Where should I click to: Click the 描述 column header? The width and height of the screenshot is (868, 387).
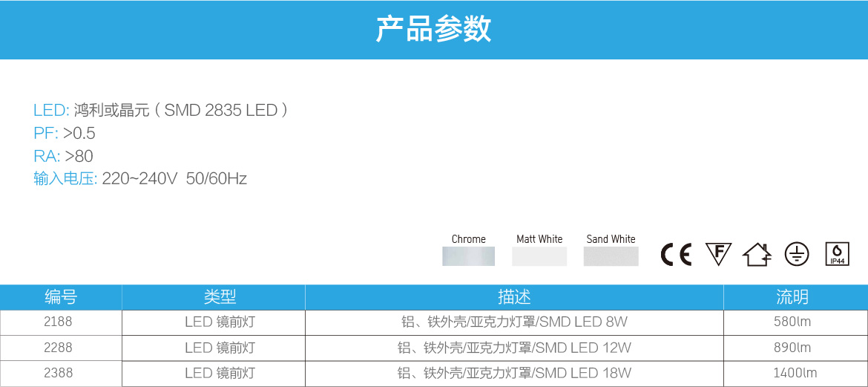tap(514, 297)
